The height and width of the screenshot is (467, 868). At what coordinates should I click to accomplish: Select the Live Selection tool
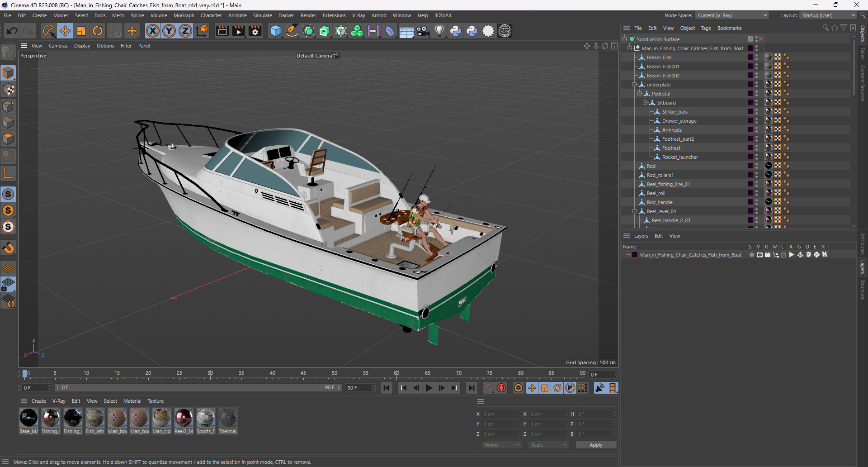(x=48, y=31)
